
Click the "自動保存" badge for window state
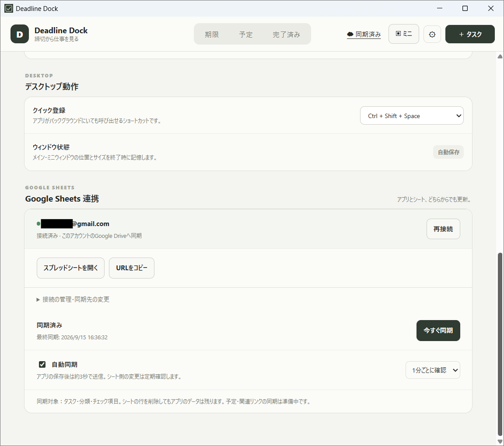[448, 152]
